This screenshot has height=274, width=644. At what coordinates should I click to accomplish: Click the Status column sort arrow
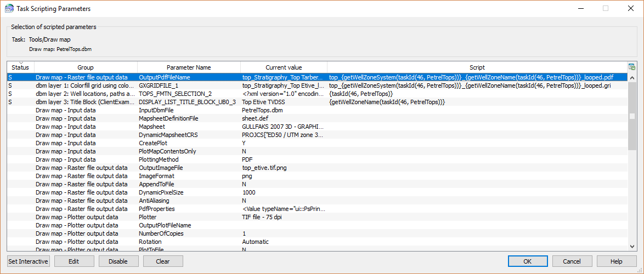[20, 63]
